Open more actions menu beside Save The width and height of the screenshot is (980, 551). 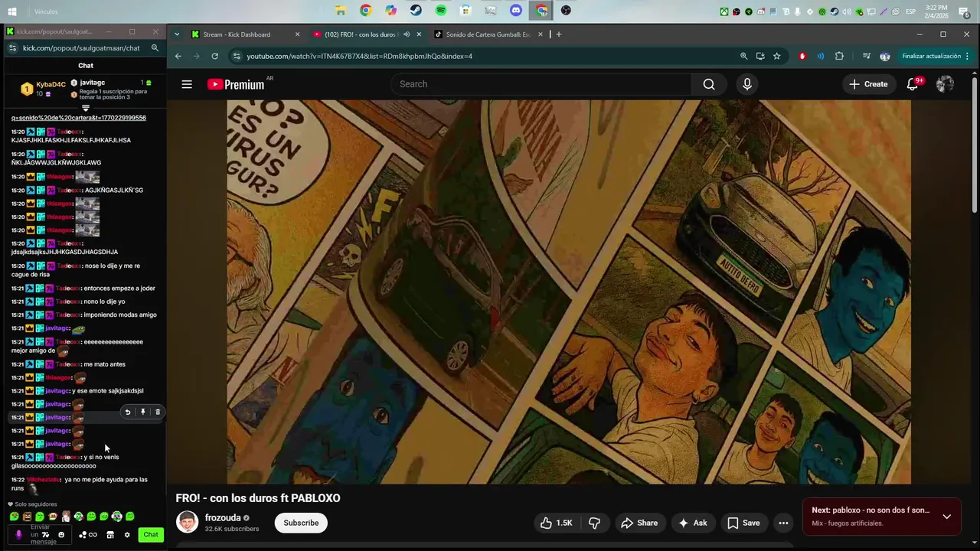(x=783, y=523)
